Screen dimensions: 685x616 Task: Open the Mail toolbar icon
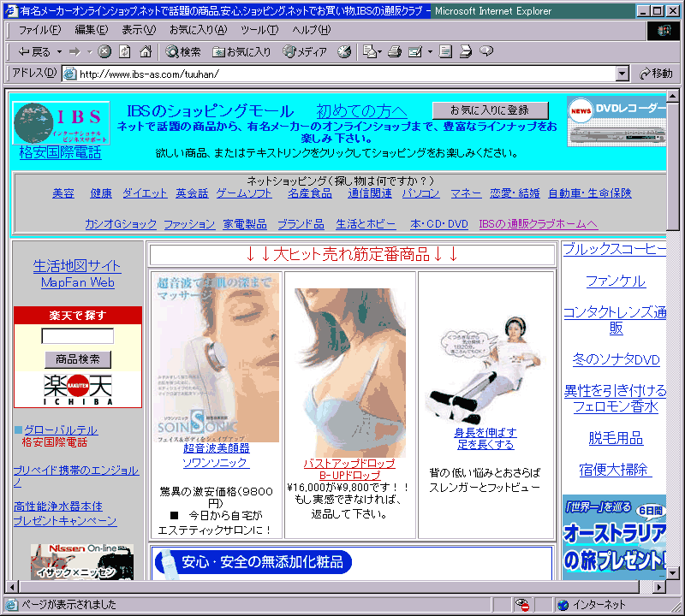coord(370,51)
